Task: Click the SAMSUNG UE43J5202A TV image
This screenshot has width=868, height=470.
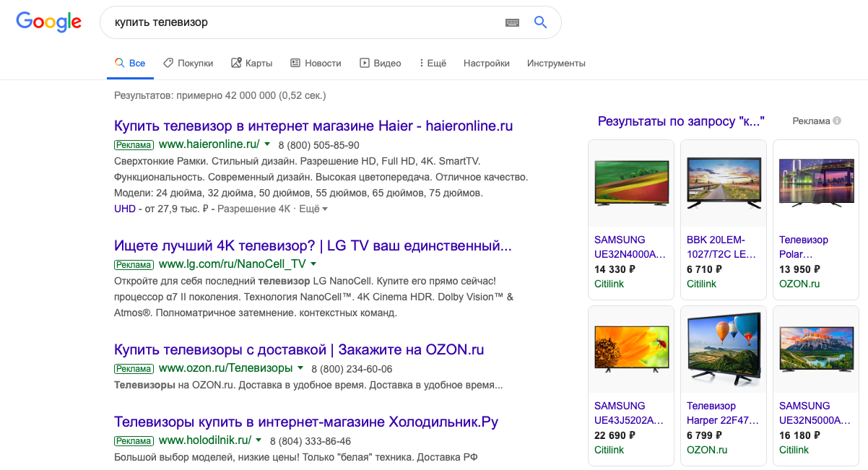Action: (x=631, y=349)
